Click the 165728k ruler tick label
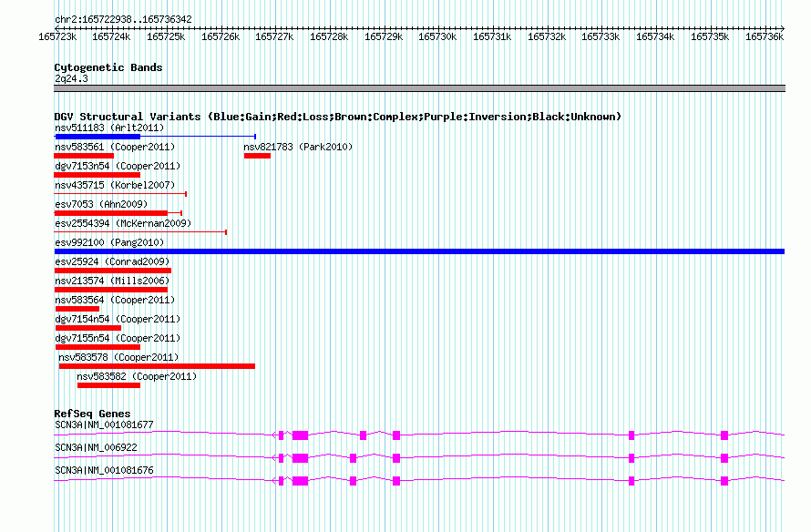 click(329, 36)
